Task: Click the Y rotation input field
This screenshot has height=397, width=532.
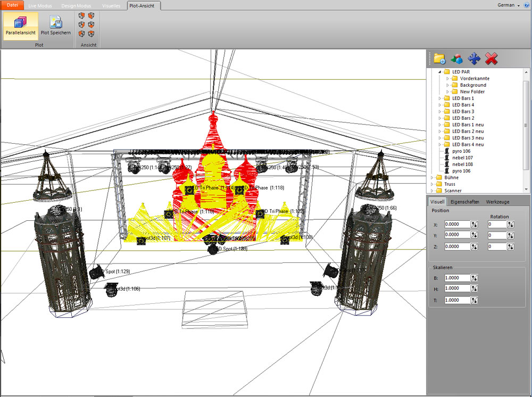Action: coord(497,235)
